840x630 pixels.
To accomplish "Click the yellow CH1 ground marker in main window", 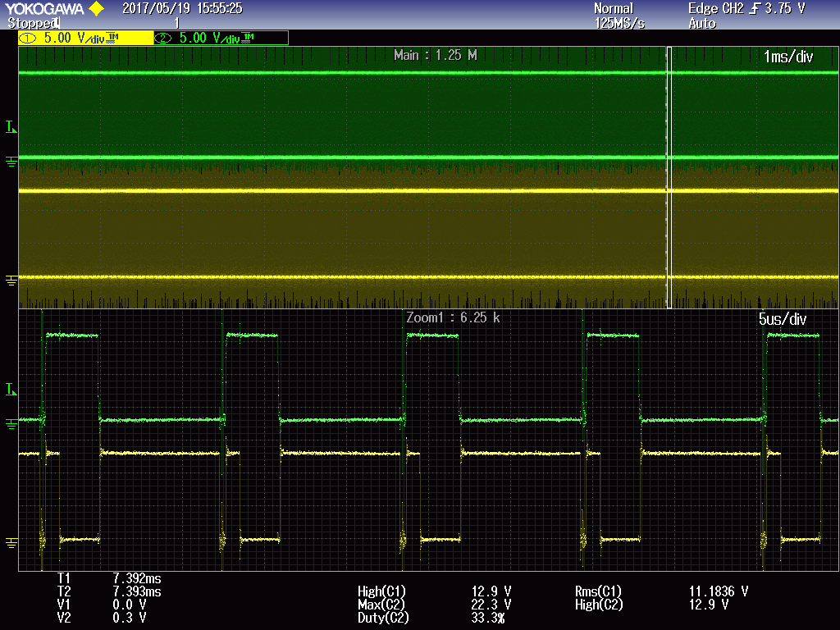I will click(11, 281).
